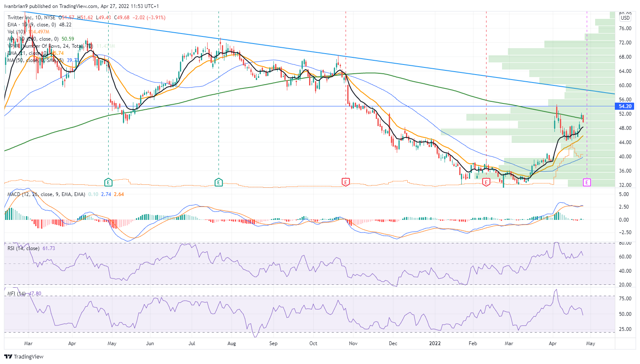Viewport: 640px width, 364px height.
Task: Click the green earnings marker near late July
Action: (x=219, y=182)
